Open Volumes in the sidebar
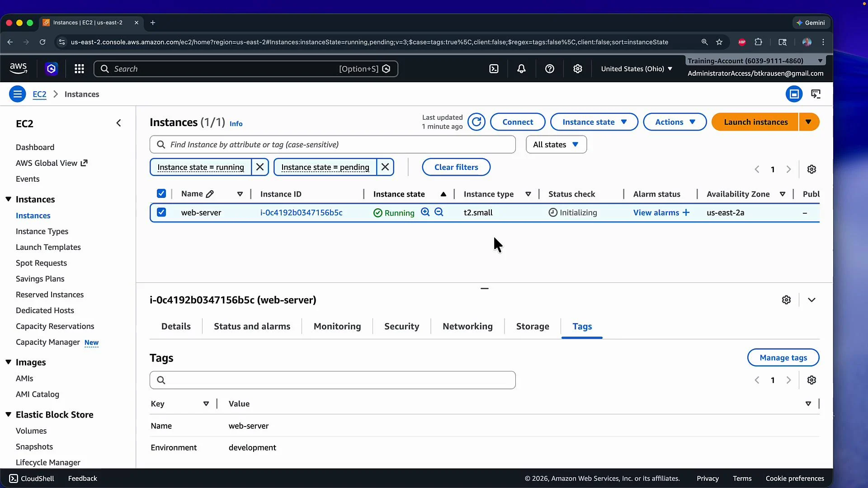868x488 pixels. coord(31,431)
